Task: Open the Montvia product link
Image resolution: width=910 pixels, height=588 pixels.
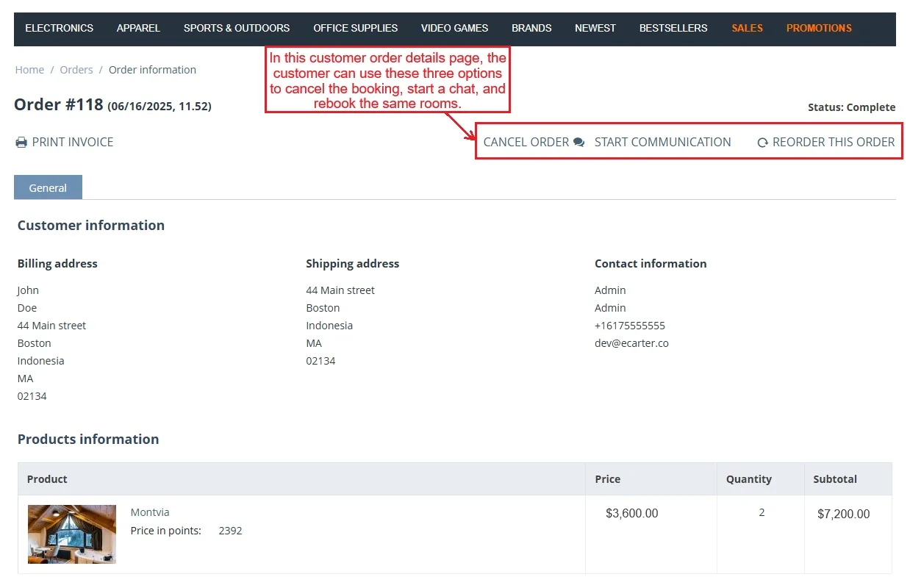Action: [150, 512]
